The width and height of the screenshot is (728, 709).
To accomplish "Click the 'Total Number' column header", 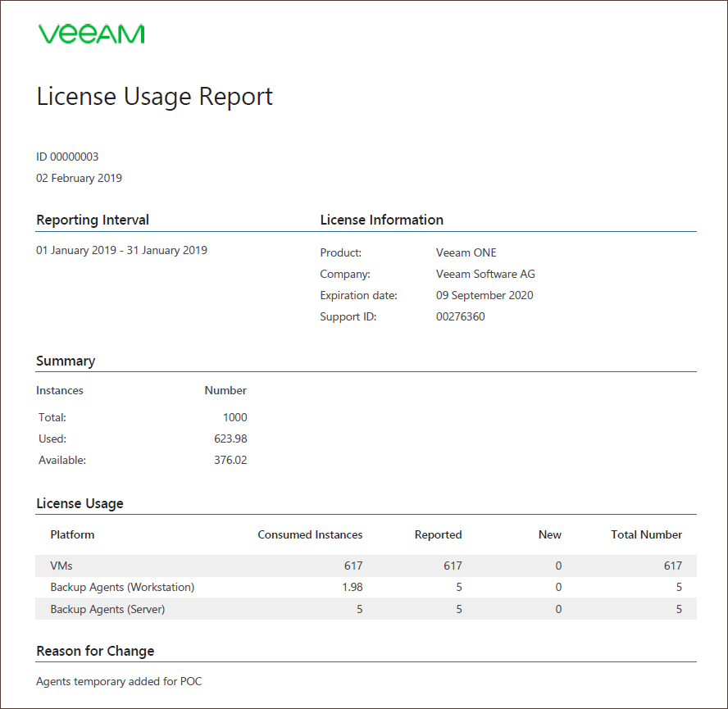I will [x=647, y=535].
